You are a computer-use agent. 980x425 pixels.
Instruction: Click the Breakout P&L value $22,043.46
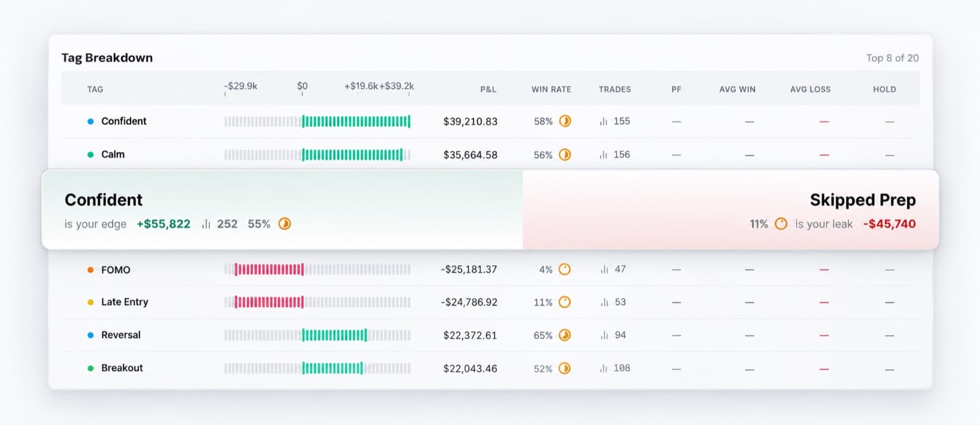[x=470, y=368]
